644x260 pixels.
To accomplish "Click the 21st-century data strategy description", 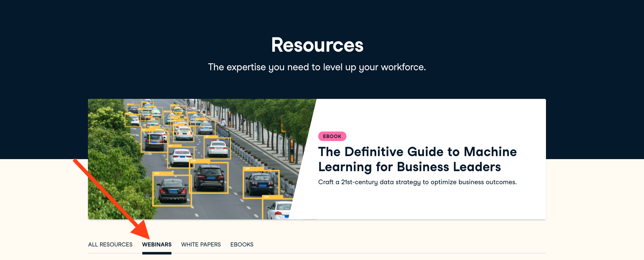I will pyautogui.click(x=417, y=182).
